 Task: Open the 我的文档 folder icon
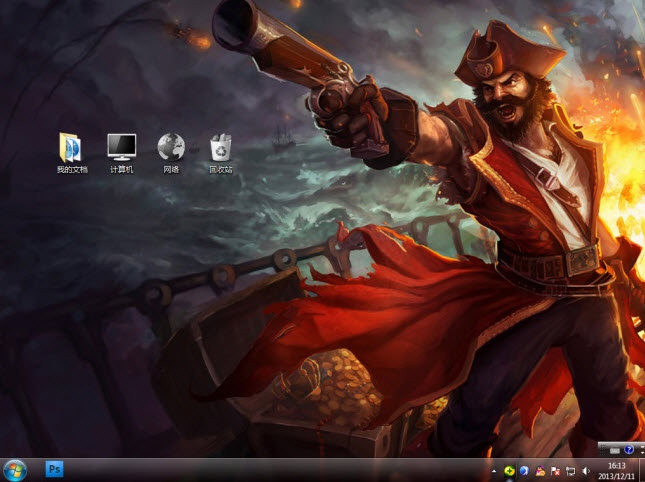coord(72,153)
